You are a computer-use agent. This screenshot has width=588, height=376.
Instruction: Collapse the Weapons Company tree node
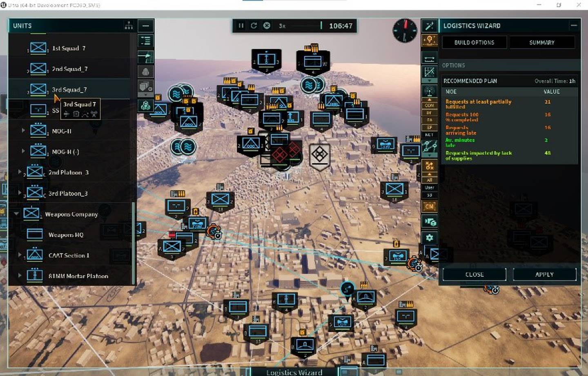coord(16,214)
